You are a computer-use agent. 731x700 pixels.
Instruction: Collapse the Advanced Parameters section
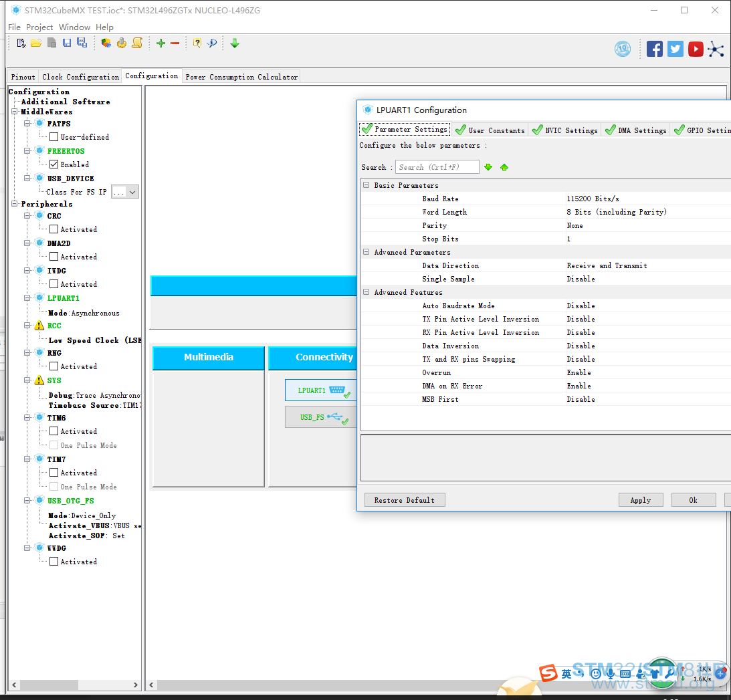pyautogui.click(x=367, y=251)
